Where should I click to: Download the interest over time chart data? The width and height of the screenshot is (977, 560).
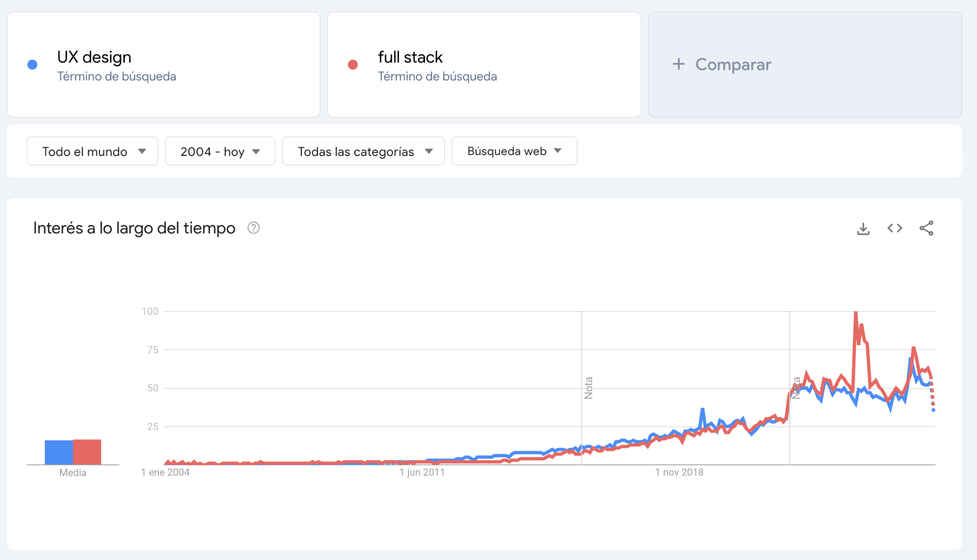[x=863, y=228]
